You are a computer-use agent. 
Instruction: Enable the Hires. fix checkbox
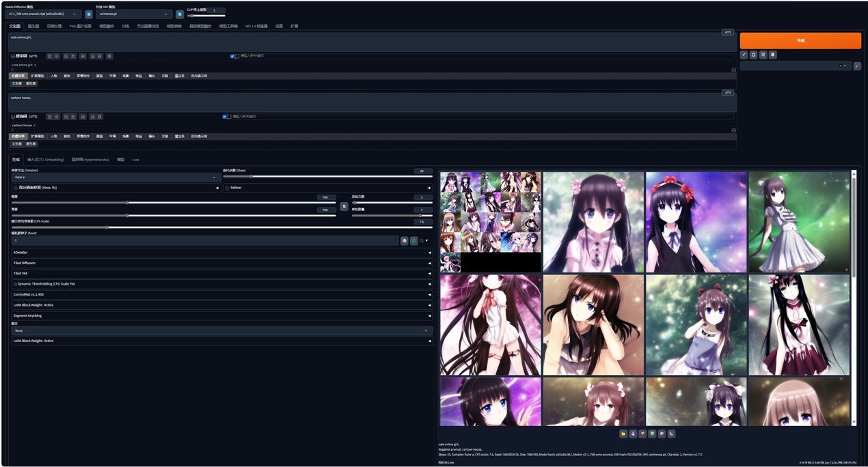click(x=16, y=188)
